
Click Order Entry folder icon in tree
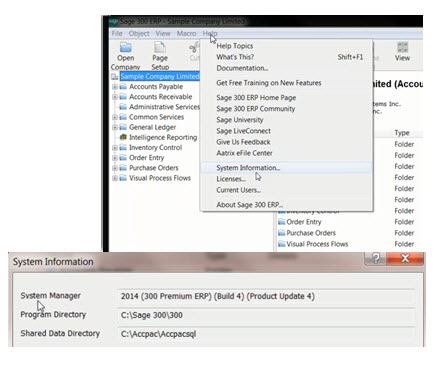point(123,157)
